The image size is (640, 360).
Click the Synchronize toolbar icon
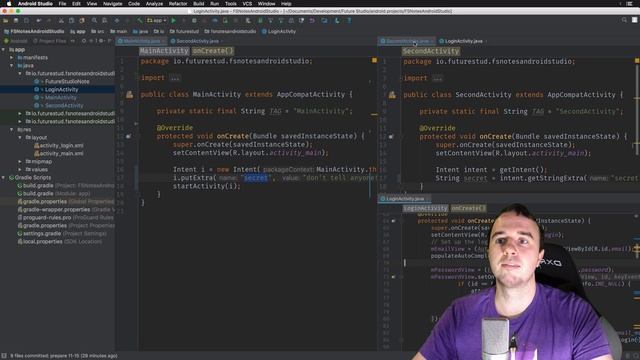[27, 20]
